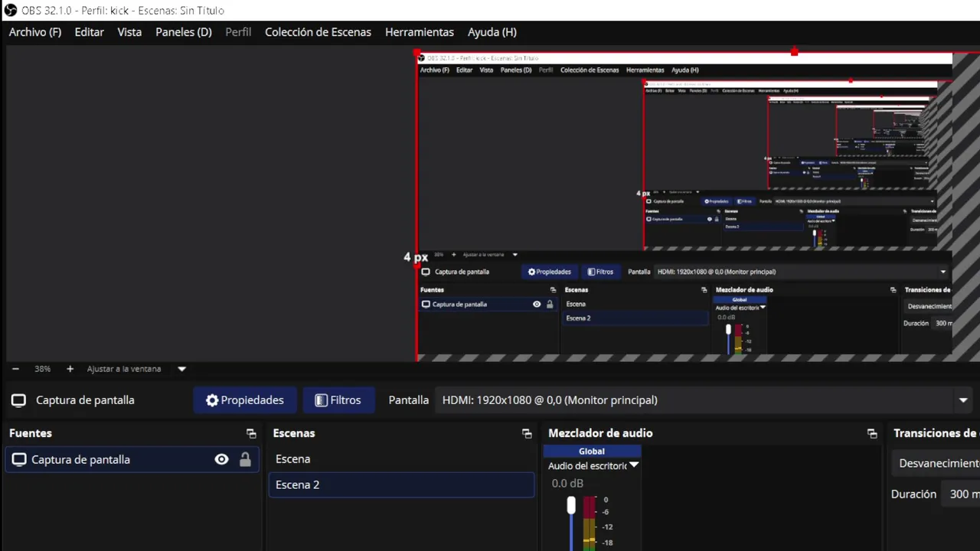980x551 pixels.
Task: Click the Duración 300 ms field
Action: point(962,494)
